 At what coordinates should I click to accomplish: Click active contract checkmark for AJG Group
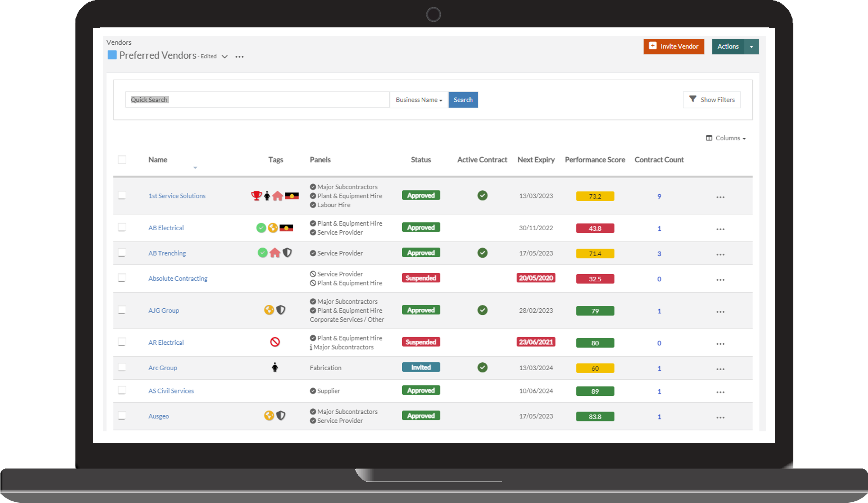click(482, 310)
